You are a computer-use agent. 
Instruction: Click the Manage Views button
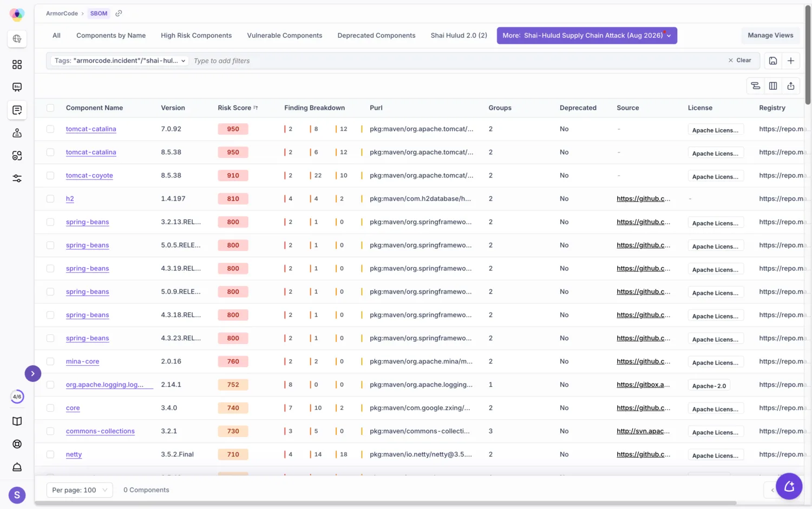coord(770,36)
